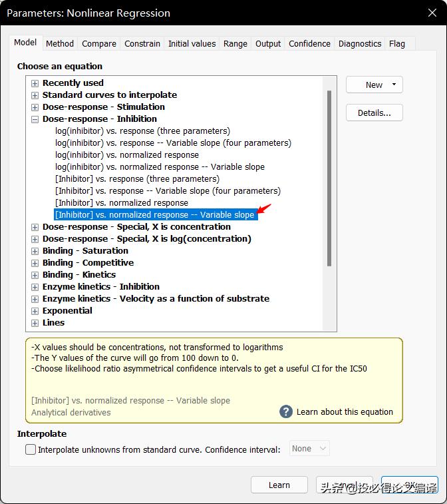Expand Binding - Saturation group
447x504 pixels.
[x=35, y=252]
